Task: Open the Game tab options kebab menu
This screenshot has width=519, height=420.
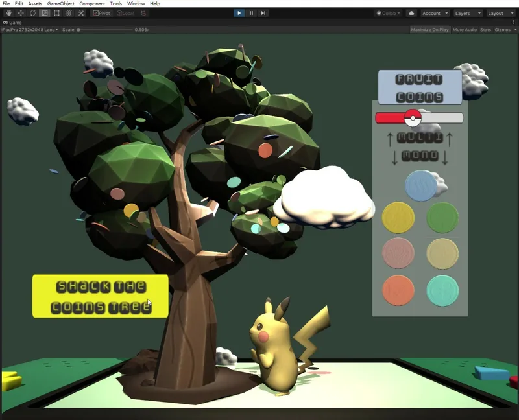Action: pos(514,22)
